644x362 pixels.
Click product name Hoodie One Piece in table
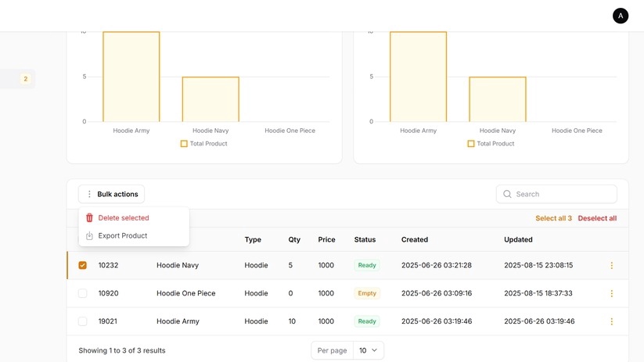click(x=185, y=293)
